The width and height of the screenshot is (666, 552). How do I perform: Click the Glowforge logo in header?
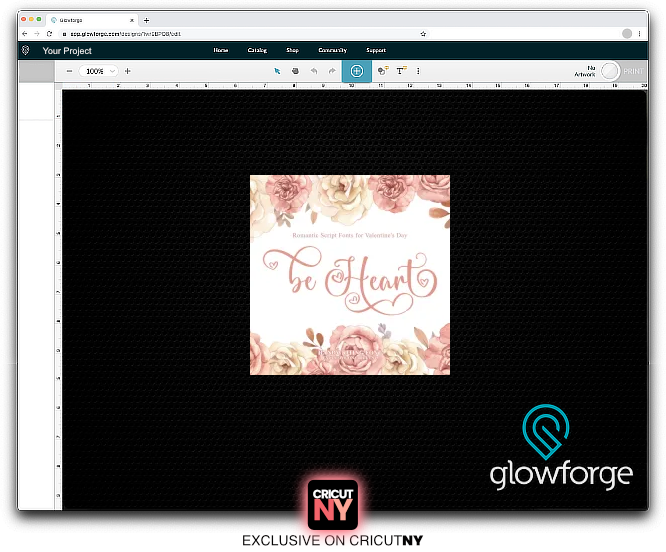[x=25, y=50]
